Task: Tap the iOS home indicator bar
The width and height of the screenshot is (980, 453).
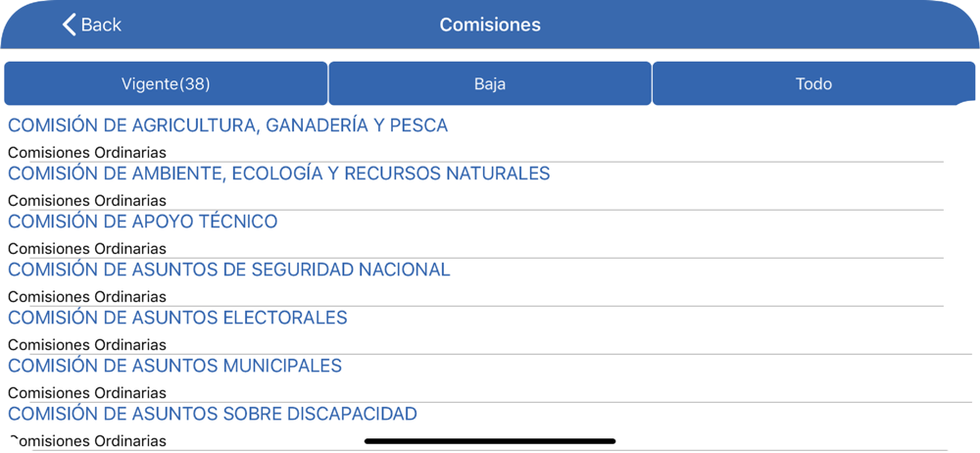Action: tap(490, 441)
